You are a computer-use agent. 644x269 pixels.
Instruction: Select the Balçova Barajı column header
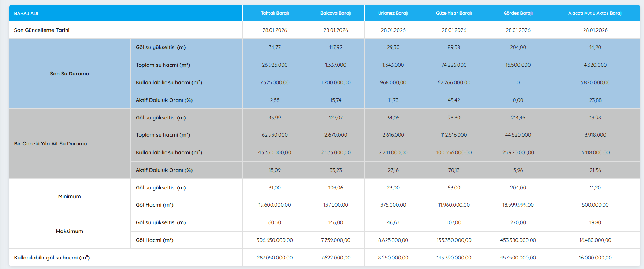pyautogui.click(x=335, y=13)
